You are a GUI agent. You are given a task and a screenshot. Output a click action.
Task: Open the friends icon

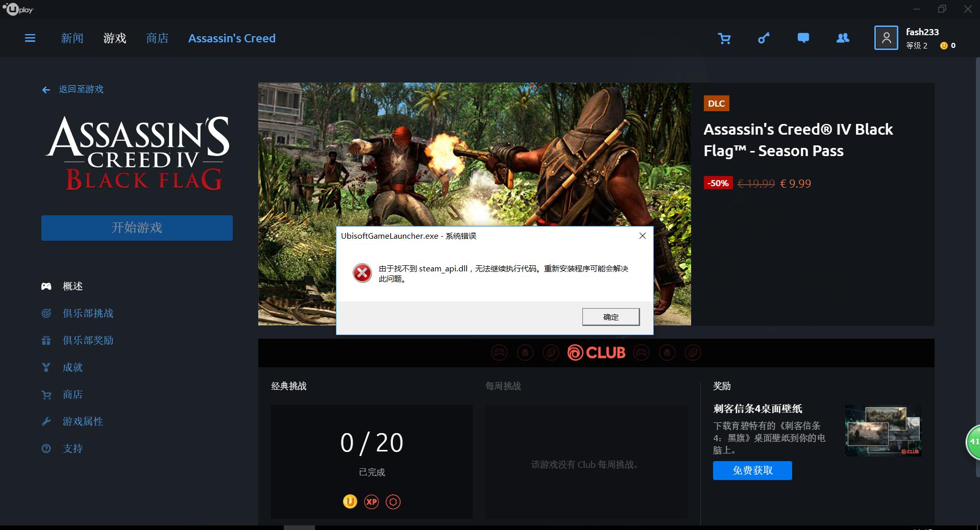(843, 38)
